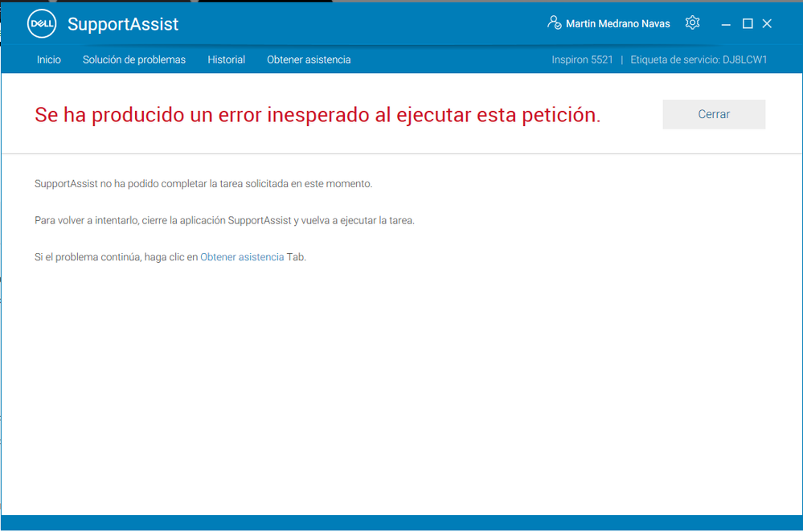
Task: Click the red unexpected error heading
Action: 318,115
